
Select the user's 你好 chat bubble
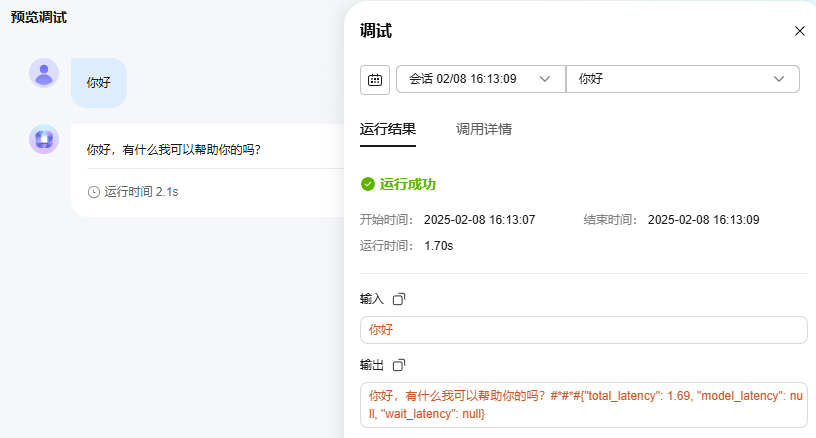(99, 83)
